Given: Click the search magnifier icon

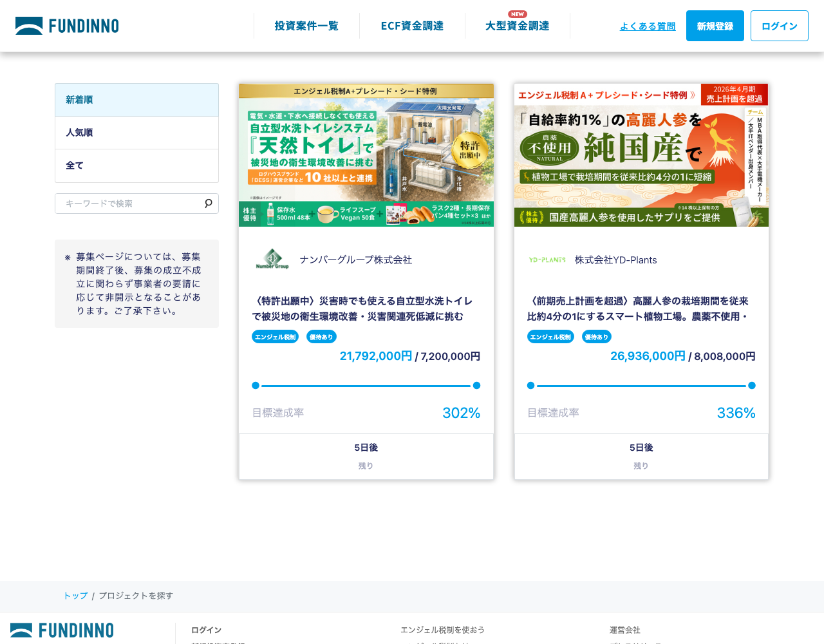Looking at the screenshot, I should click(x=209, y=204).
